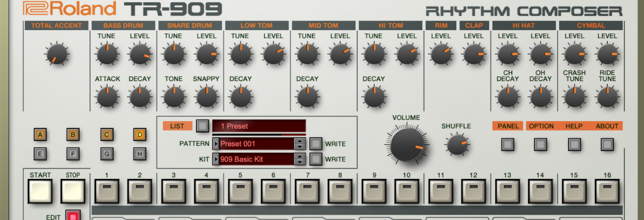Click the Hi Tom Tune knob
644x220 pixels.
374,54
